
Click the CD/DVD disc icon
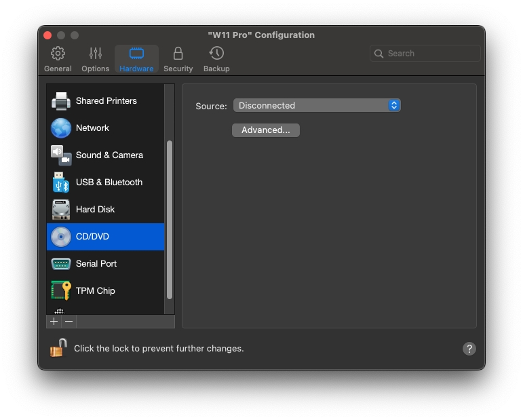61,237
